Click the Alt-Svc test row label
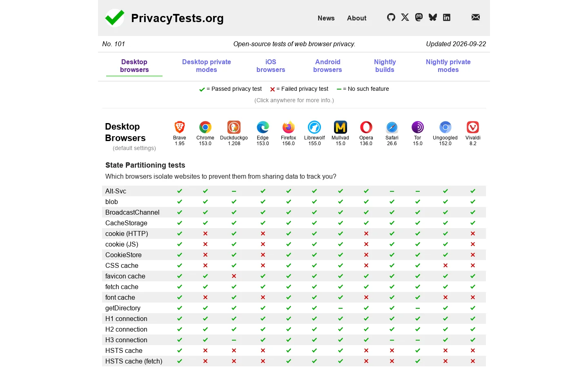This screenshot has height=368, width=588. (116, 191)
